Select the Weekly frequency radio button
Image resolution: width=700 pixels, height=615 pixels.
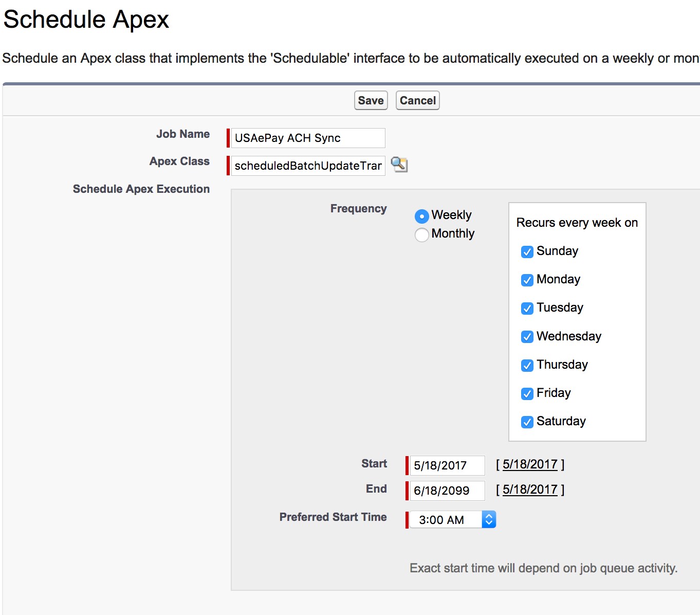coord(421,216)
